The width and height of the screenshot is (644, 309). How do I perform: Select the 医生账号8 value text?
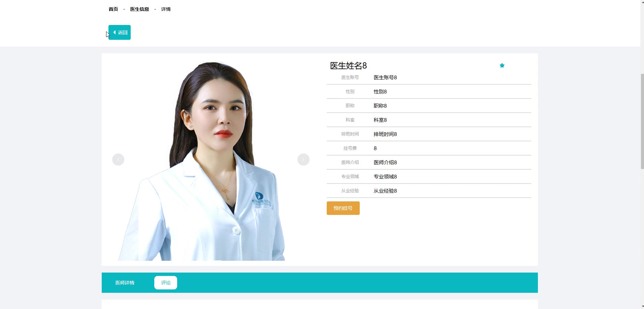(385, 78)
